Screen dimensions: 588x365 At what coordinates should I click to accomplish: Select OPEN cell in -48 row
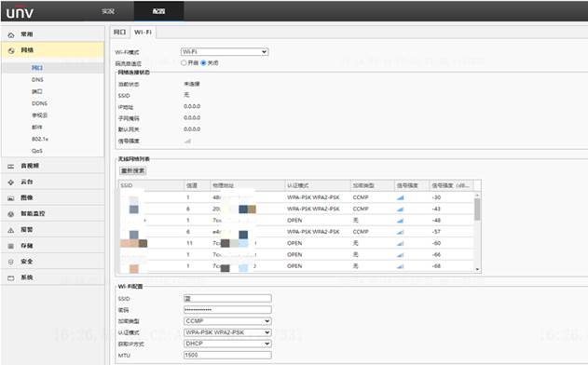[x=294, y=221]
